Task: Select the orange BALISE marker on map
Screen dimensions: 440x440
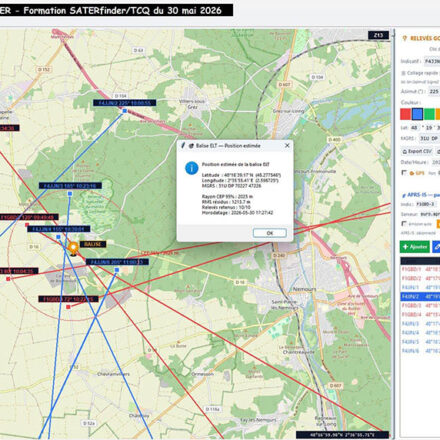Action: coord(73,248)
